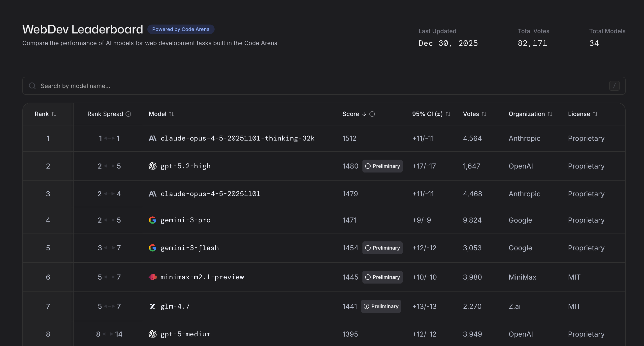Viewport: 644px width, 346px height.
Task: Sort by the Model column
Action: coord(171,114)
